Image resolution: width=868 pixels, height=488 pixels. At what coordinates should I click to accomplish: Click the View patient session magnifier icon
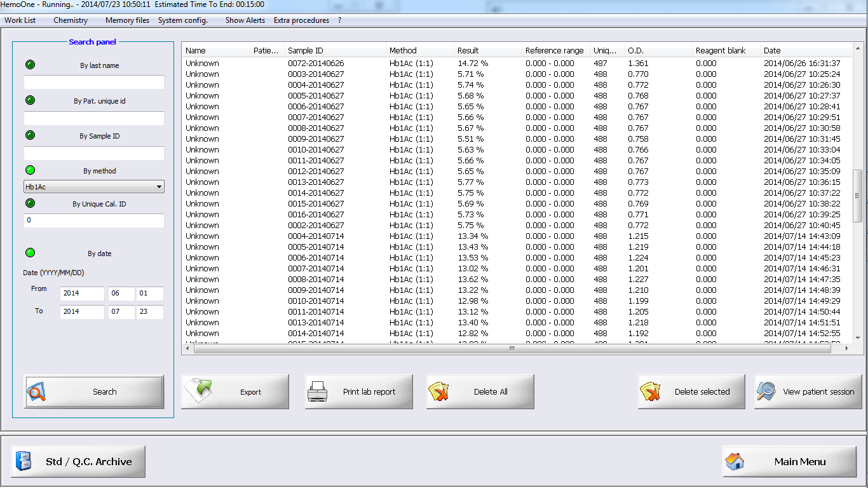coord(766,391)
